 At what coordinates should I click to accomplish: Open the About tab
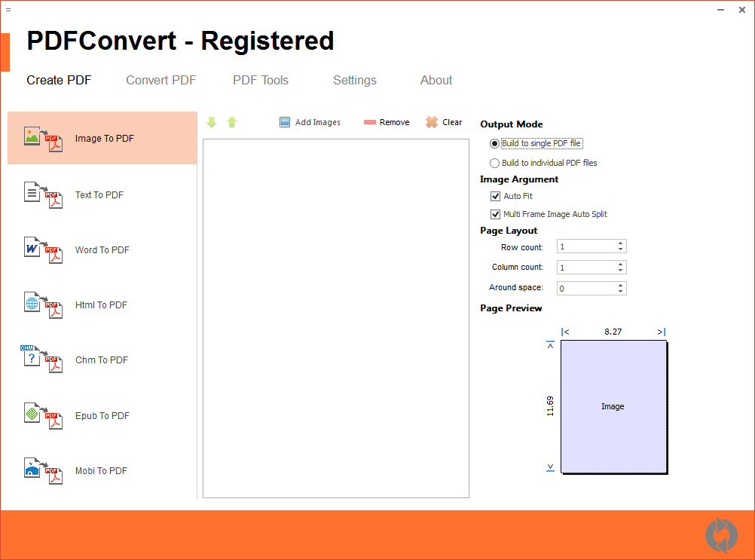tap(436, 81)
